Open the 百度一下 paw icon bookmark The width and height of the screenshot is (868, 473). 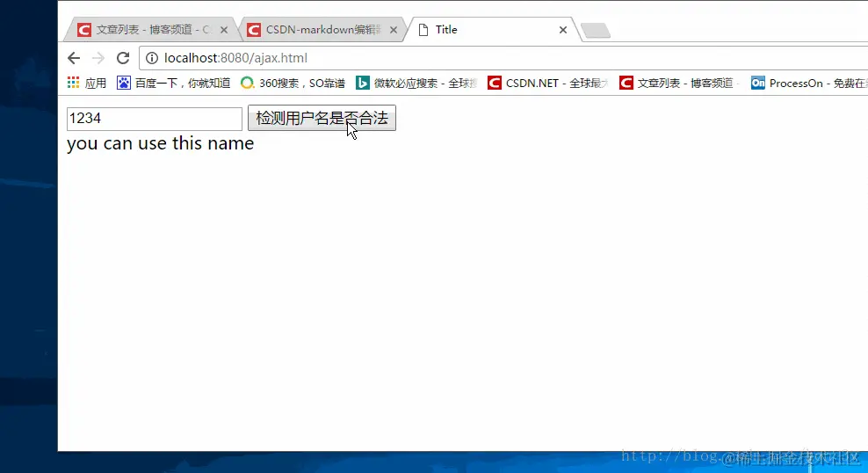coord(124,83)
